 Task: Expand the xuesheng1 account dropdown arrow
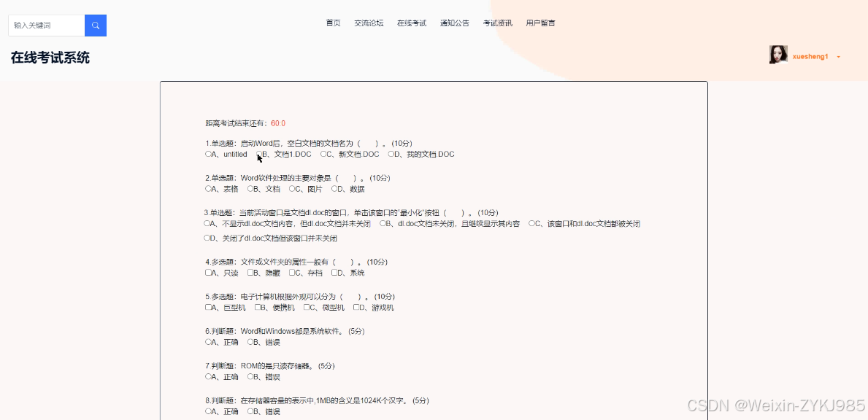[839, 57]
